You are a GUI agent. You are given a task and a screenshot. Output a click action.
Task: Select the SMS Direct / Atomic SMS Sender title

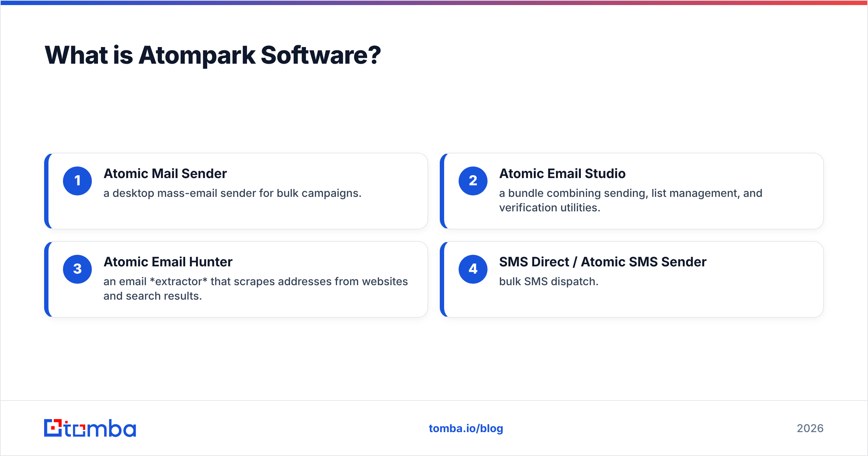coord(603,262)
